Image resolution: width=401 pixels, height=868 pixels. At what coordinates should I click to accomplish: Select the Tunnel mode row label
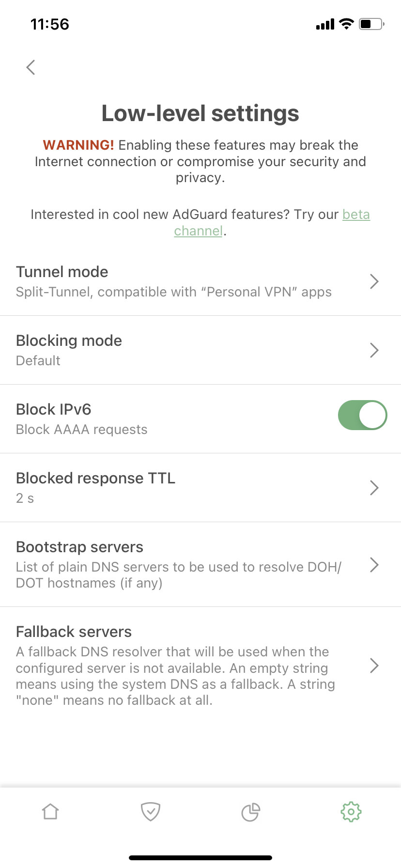point(62,272)
